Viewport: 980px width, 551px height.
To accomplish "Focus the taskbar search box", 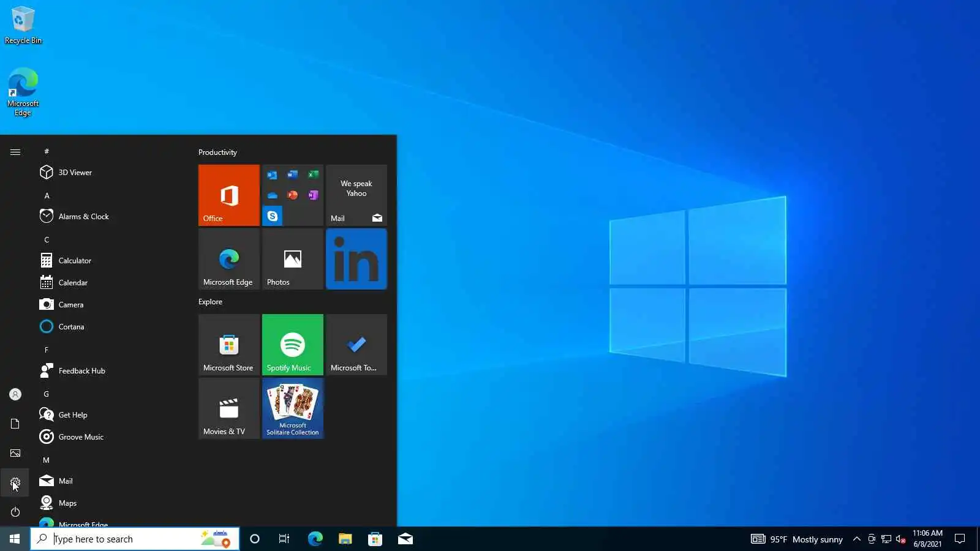I will point(135,539).
